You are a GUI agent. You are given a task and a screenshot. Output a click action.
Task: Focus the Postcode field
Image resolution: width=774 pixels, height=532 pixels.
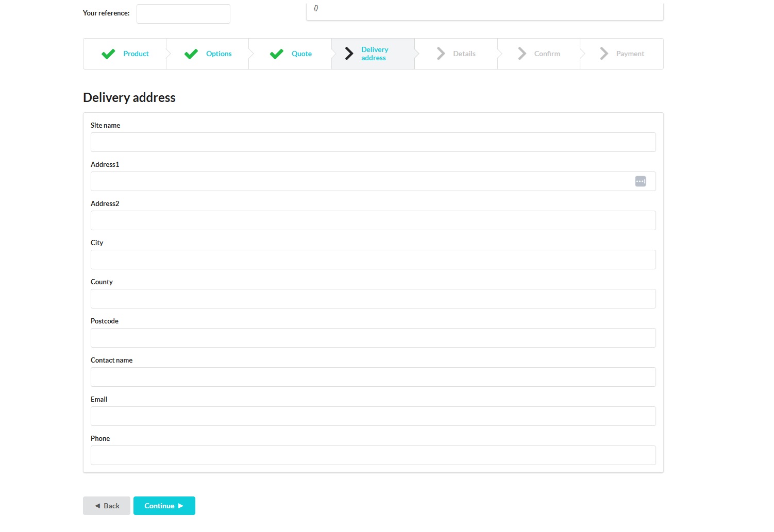point(373,338)
